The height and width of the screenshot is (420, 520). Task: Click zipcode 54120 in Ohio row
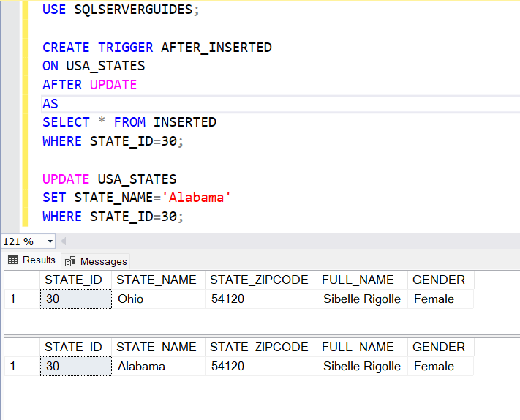pyautogui.click(x=261, y=299)
